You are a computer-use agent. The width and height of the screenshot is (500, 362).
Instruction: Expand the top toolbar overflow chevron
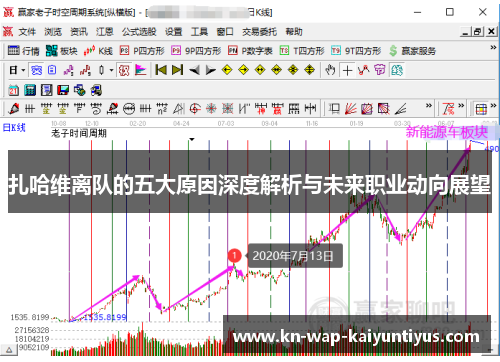pyautogui.click(x=493, y=48)
